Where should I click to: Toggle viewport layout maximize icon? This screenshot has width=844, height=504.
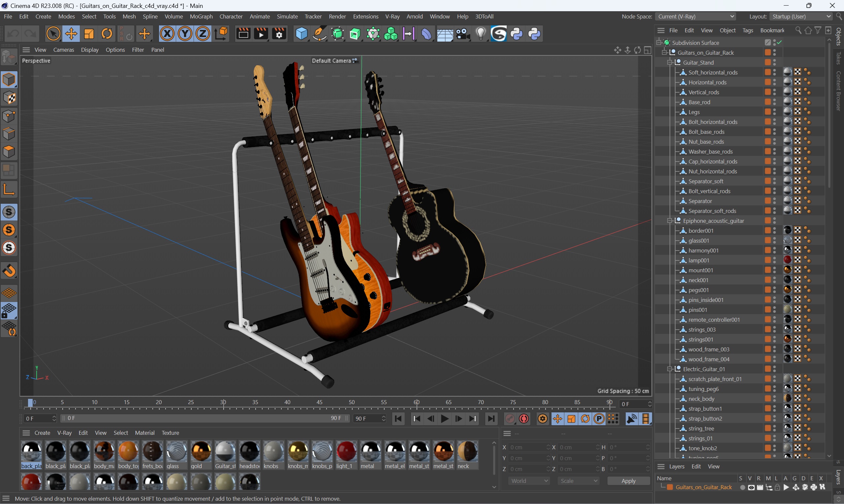tap(648, 50)
